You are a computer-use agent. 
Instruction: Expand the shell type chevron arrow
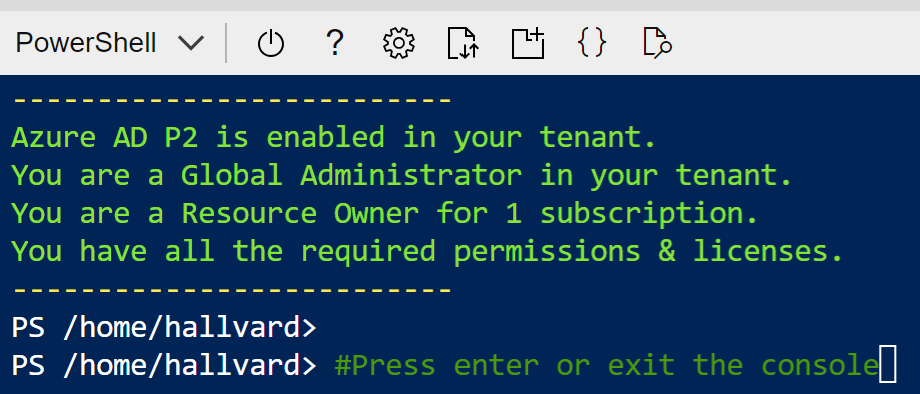click(x=191, y=44)
